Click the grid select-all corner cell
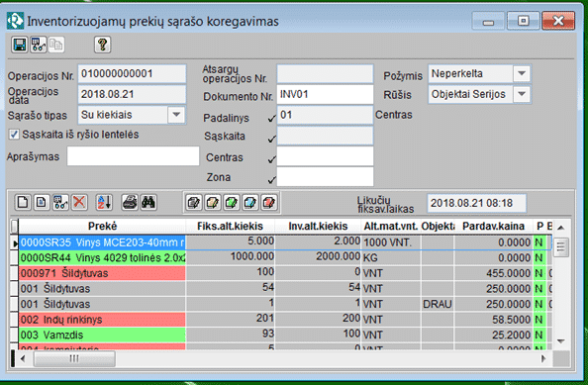 coord(14,226)
